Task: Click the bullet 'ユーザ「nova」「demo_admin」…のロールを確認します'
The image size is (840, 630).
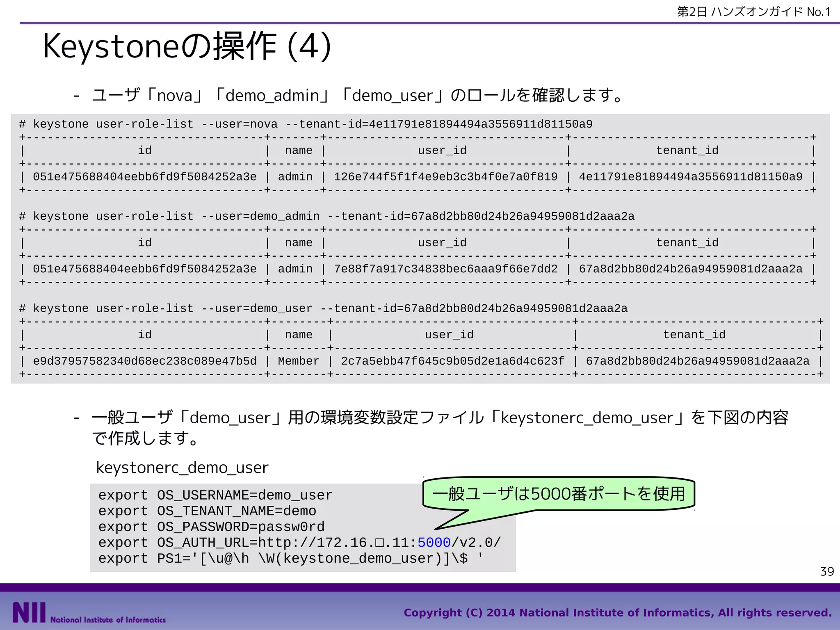Action: coord(358,95)
